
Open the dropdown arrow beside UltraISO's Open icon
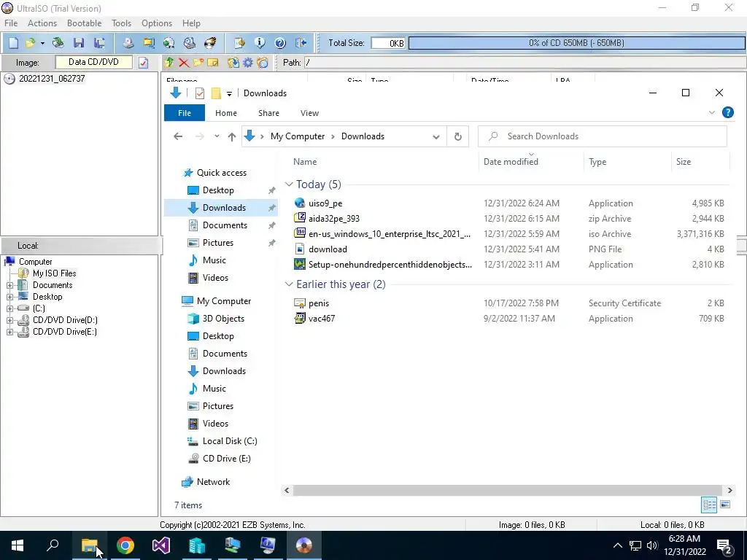[x=42, y=43]
